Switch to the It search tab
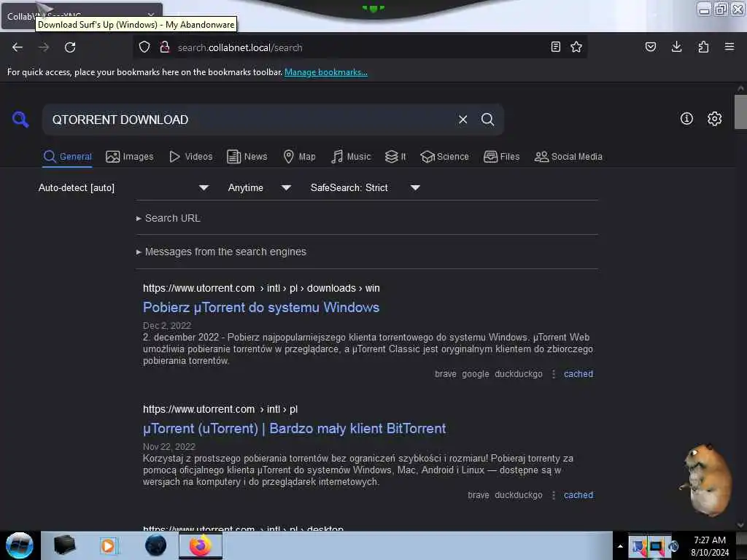Screen dimensions: 747x560 (395, 157)
